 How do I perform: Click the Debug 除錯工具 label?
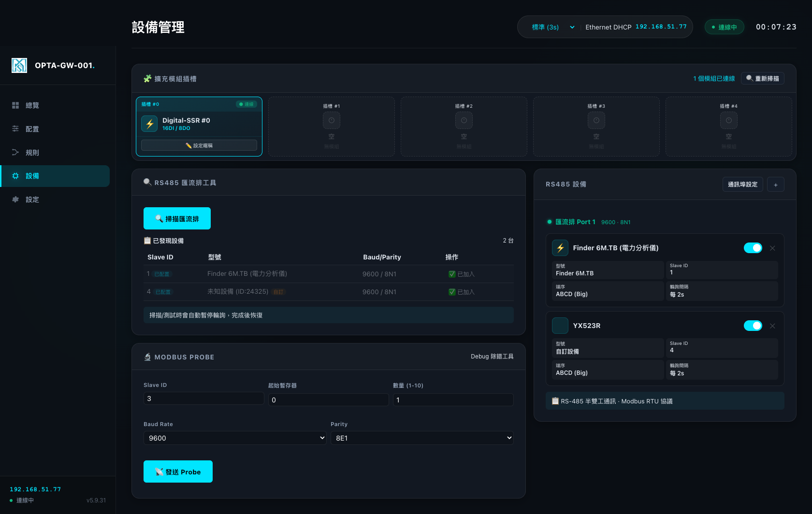click(x=492, y=357)
